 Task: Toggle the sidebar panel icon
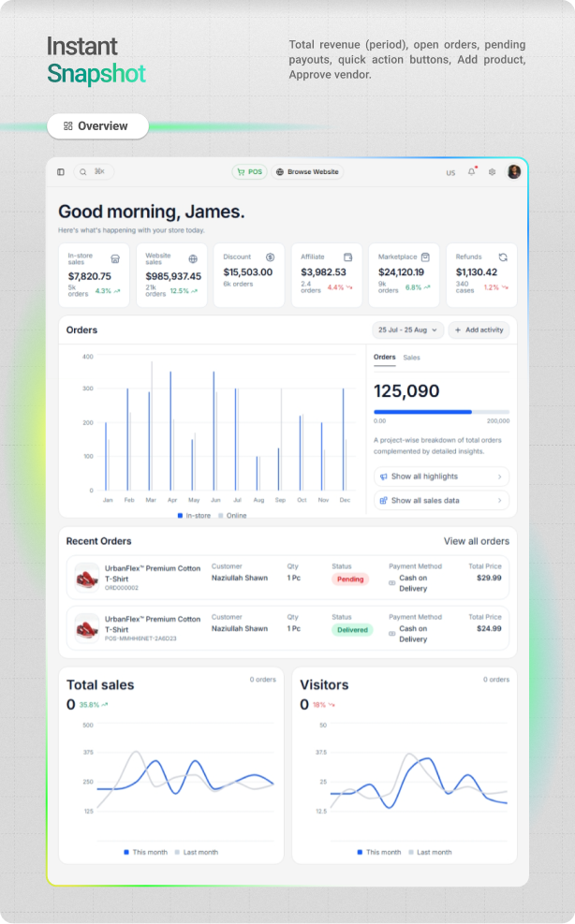click(61, 172)
